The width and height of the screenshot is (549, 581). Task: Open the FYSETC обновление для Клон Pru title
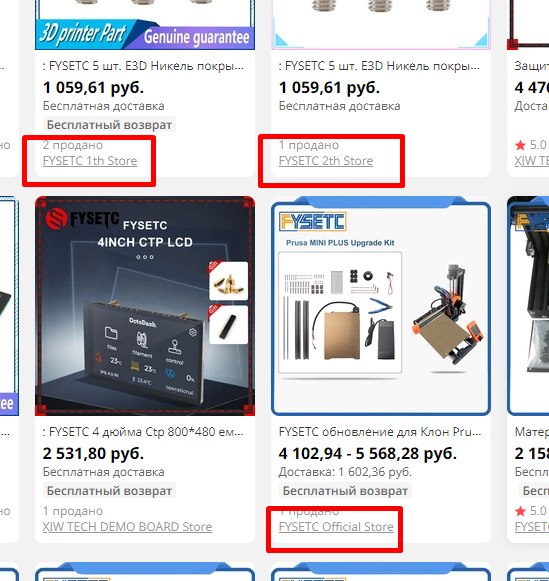tap(380, 432)
